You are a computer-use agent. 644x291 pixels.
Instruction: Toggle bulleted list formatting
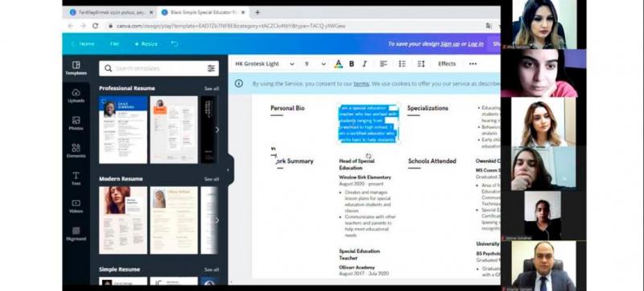point(402,64)
